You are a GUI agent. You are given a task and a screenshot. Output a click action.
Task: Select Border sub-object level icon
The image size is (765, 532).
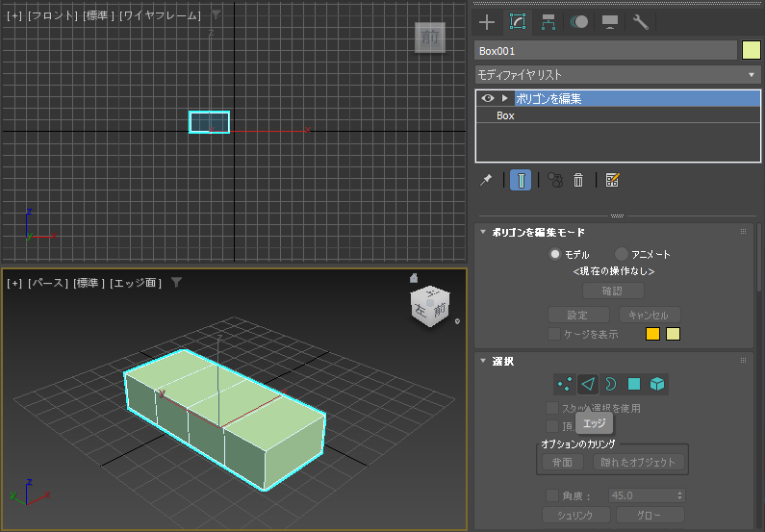pyautogui.click(x=611, y=384)
